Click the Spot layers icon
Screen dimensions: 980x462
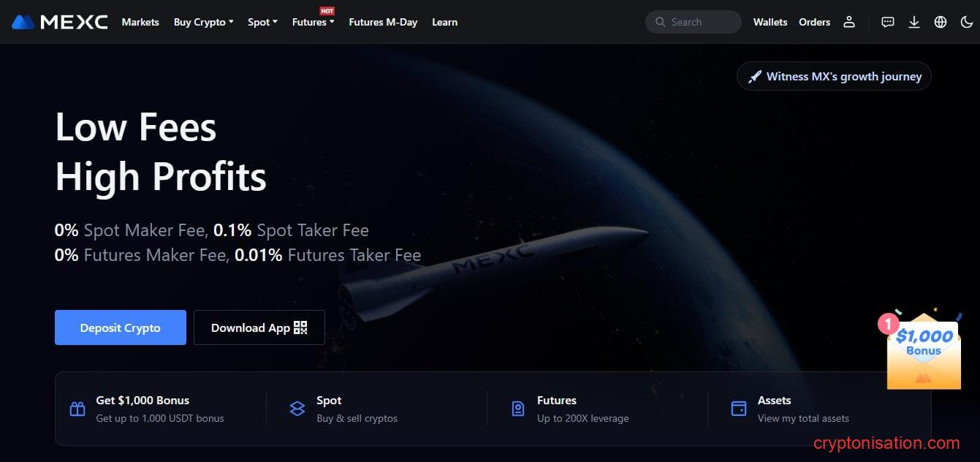pos(297,409)
